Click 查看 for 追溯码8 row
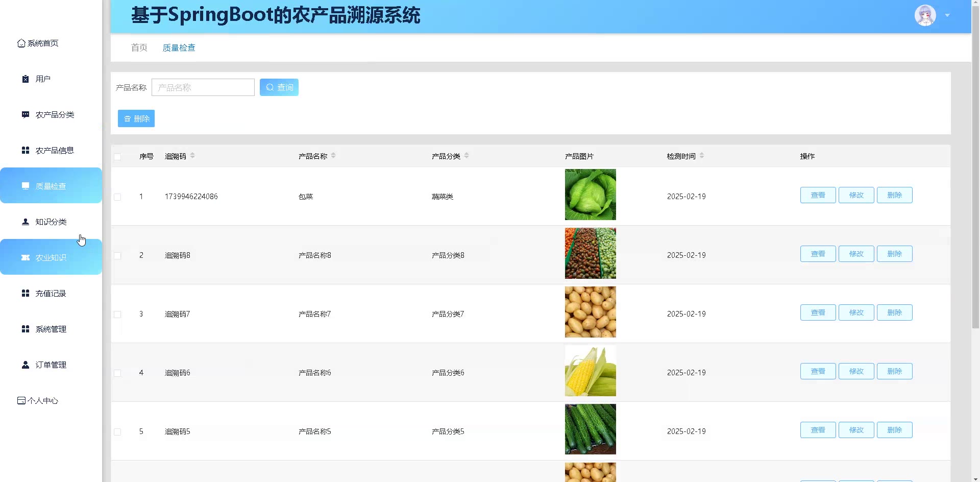The image size is (980, 482). (818, 254)
